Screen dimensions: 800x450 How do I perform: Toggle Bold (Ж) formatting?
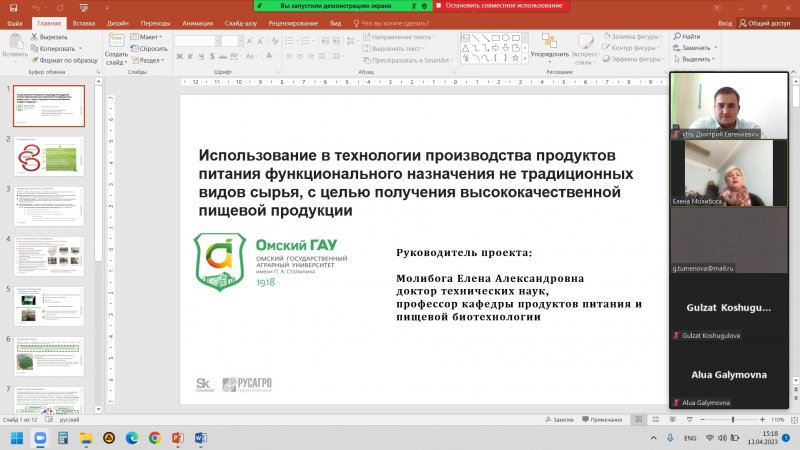[180, 56]
